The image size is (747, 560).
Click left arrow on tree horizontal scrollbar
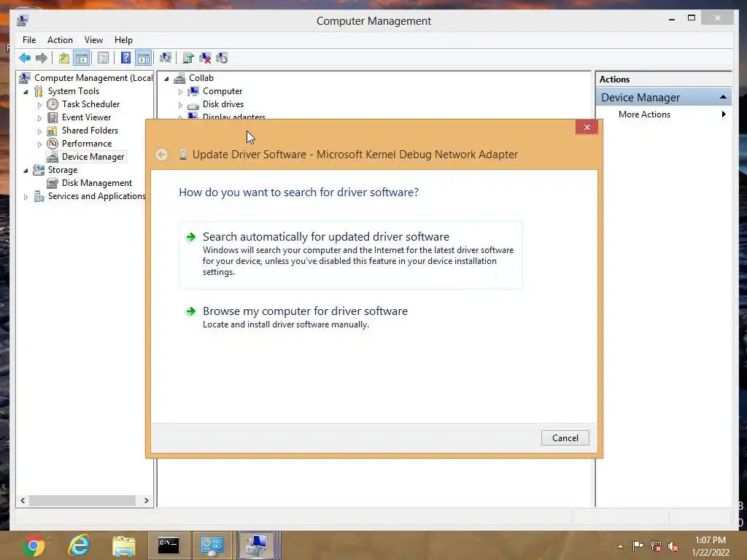(x=23, y=500)
